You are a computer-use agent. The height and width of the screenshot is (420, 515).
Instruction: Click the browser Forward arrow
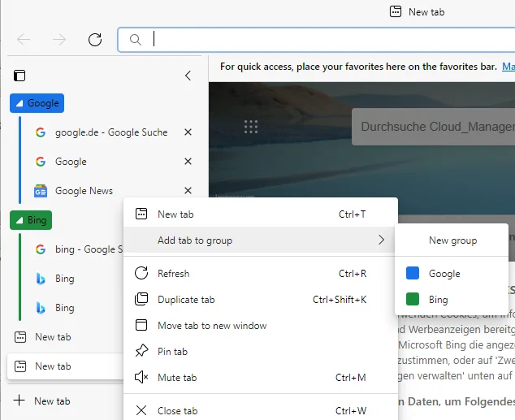pos(59,40)
